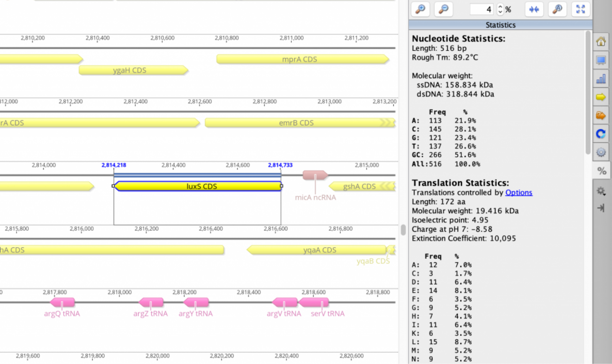This screenshot has width=612, height=364.
Task: Click the 'dsDNA: 318.844 kDa' value
Action: pos(455,94)
